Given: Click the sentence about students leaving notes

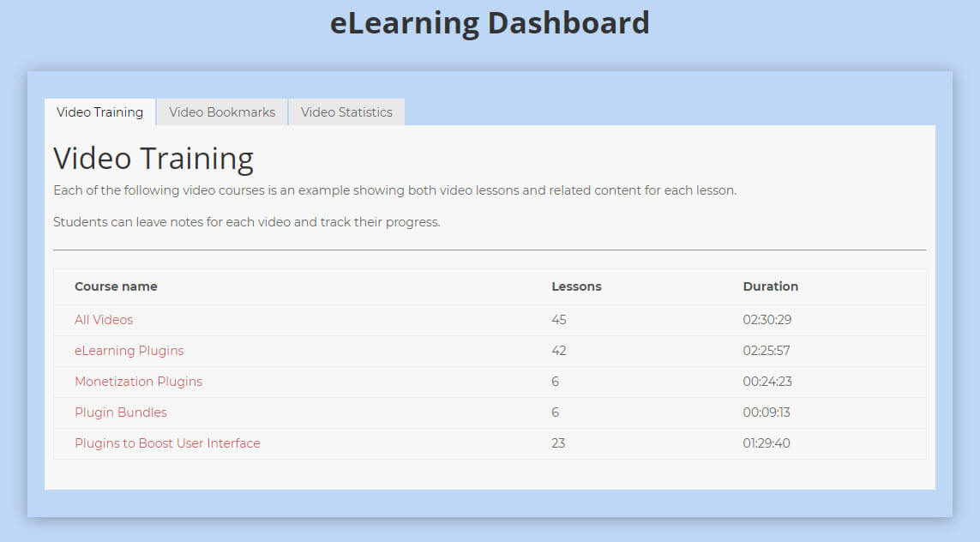Looking at the screenshot, I should point(246,222).
